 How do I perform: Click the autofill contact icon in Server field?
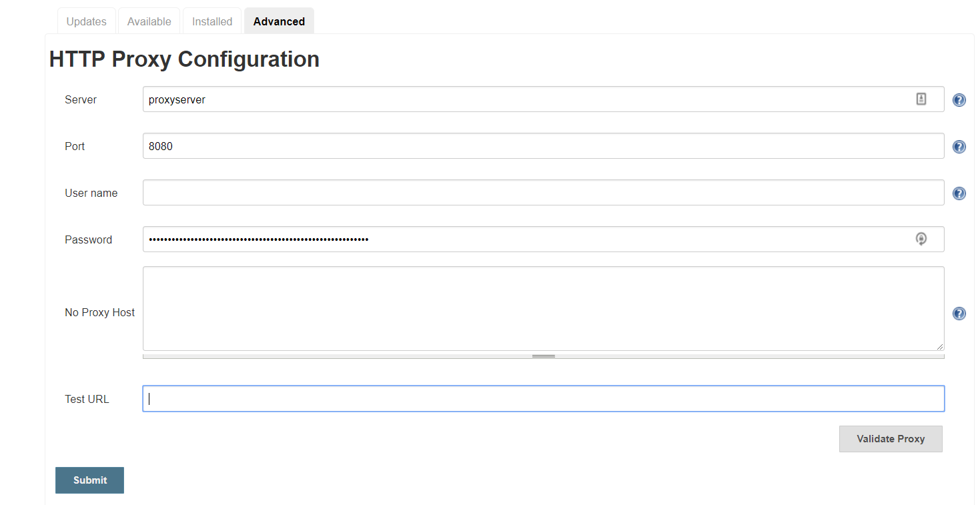point(921,99)
